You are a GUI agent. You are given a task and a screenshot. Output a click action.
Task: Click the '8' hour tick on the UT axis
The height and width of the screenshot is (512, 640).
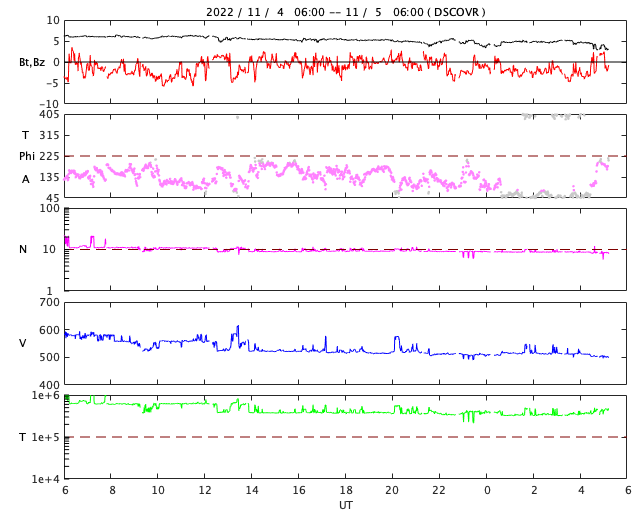pyautogui.click(x=112, y=490)
